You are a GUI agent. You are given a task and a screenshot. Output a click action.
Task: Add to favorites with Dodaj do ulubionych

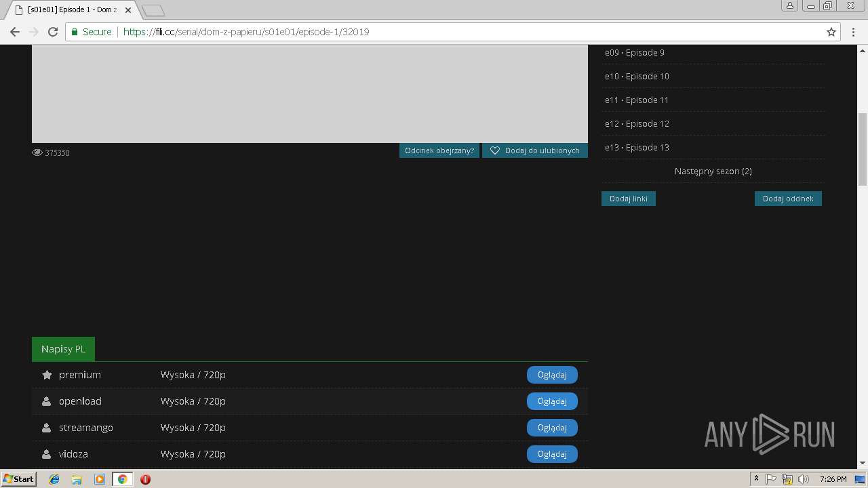(535, 150)
